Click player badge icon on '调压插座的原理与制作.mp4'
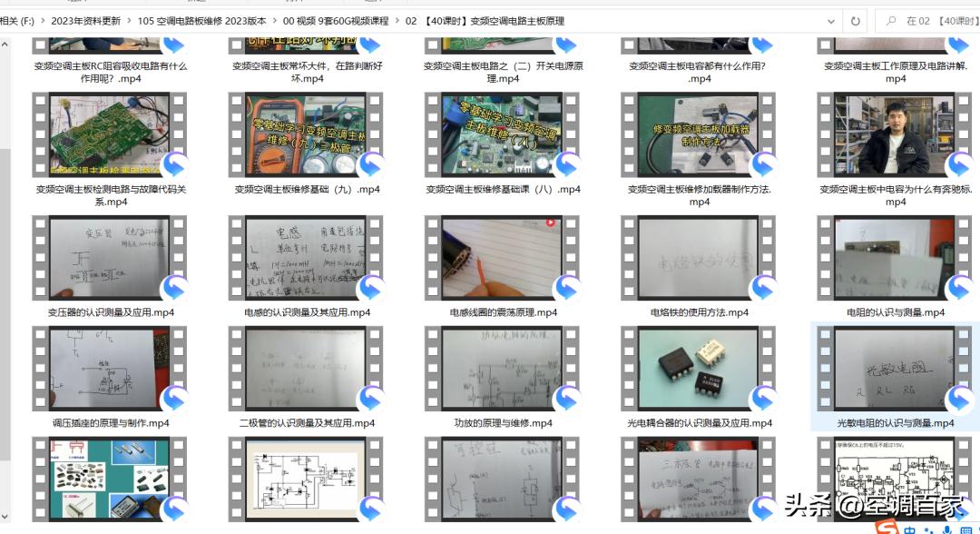Image resolution: width=980 pixels, height=534 pixels. [174, 398]
